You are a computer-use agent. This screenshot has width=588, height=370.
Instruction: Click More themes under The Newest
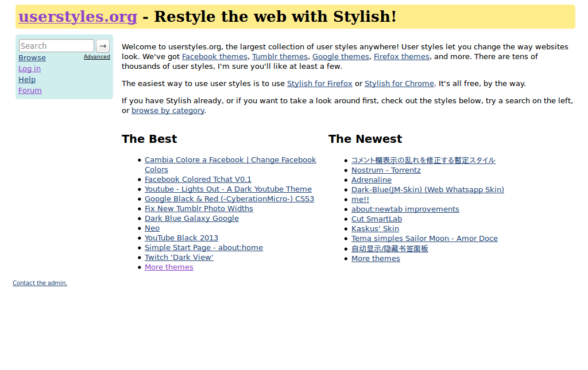point(376,258)
